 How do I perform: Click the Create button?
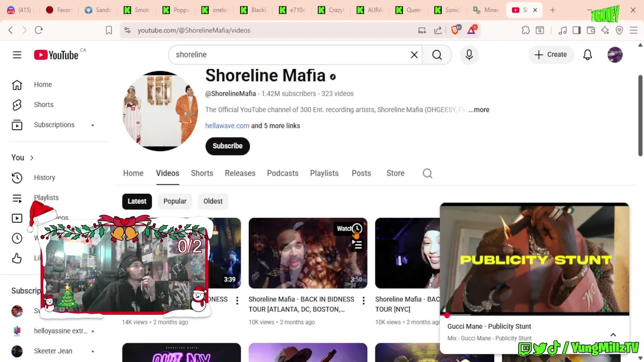[x=550, y=55]
